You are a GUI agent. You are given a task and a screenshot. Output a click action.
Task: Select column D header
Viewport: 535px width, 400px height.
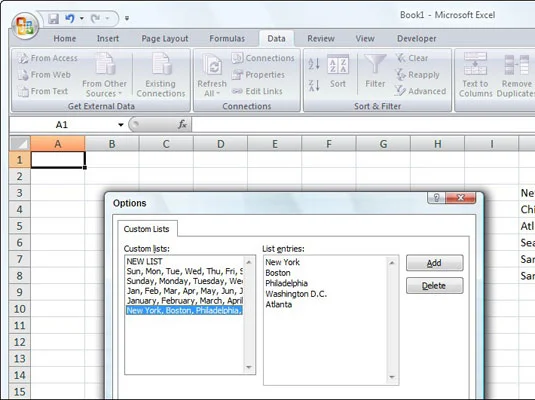pyautogui.click(x=220, y=144)
